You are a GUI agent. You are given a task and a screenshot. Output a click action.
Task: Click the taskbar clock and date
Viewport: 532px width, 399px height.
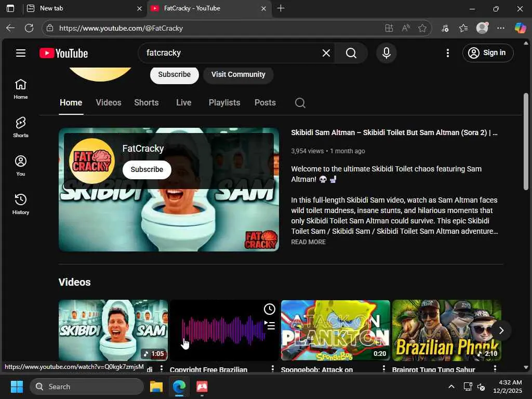(508, 387)
